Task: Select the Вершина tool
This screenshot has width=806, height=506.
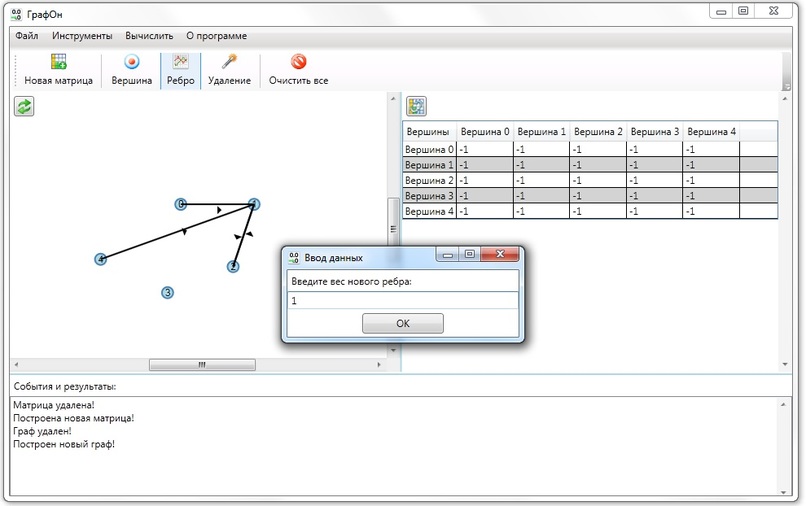Action: pyautogui.click(x=132, y=69)
